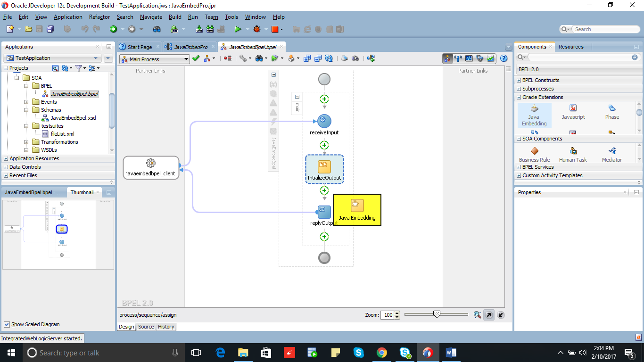Select the Phase component in palette
The height and width of the screenshot is (362, 644).
click(x=612, y=112)
